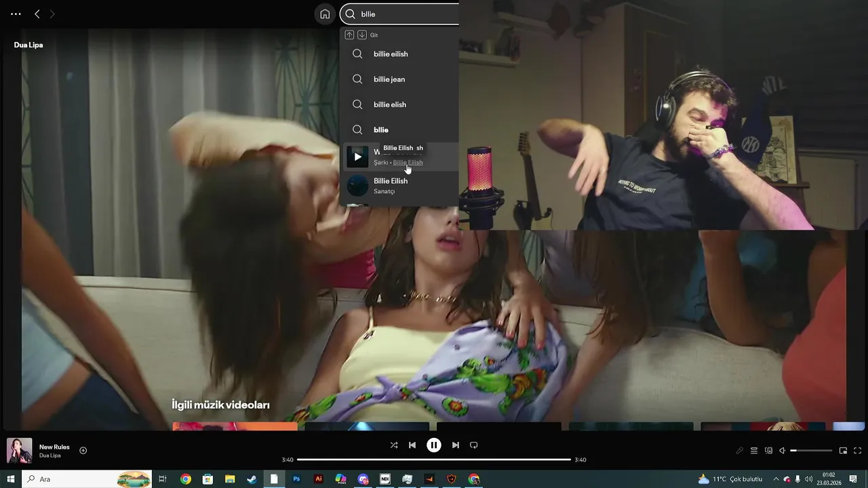Open Windows Task View
Image resolution: width=868 pixels, height=488 pixels.
coord(163,479)
